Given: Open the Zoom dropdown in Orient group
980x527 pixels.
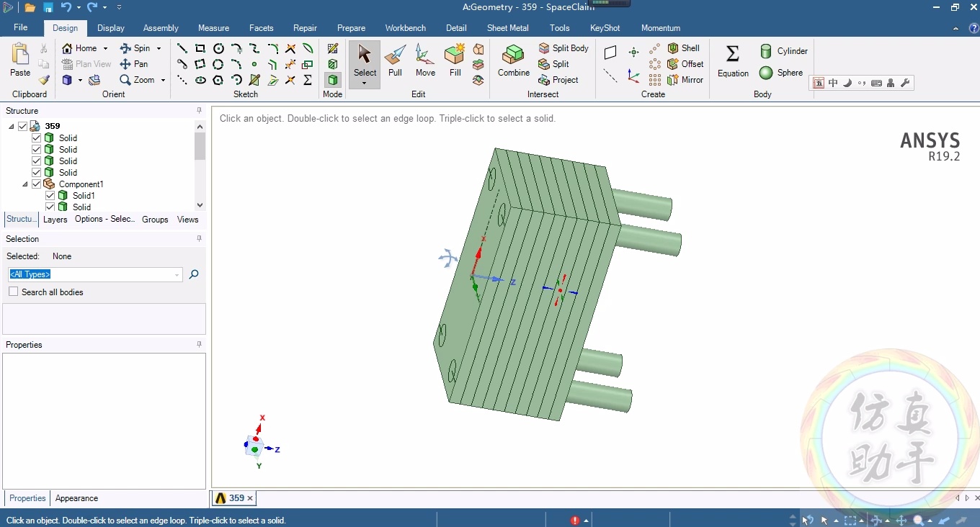Looking at the screenshot, I should [x=163, y=80].
